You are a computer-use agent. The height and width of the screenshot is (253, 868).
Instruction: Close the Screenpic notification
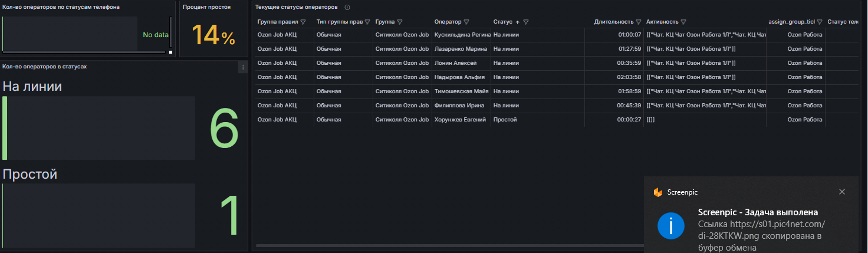point(842,192)
